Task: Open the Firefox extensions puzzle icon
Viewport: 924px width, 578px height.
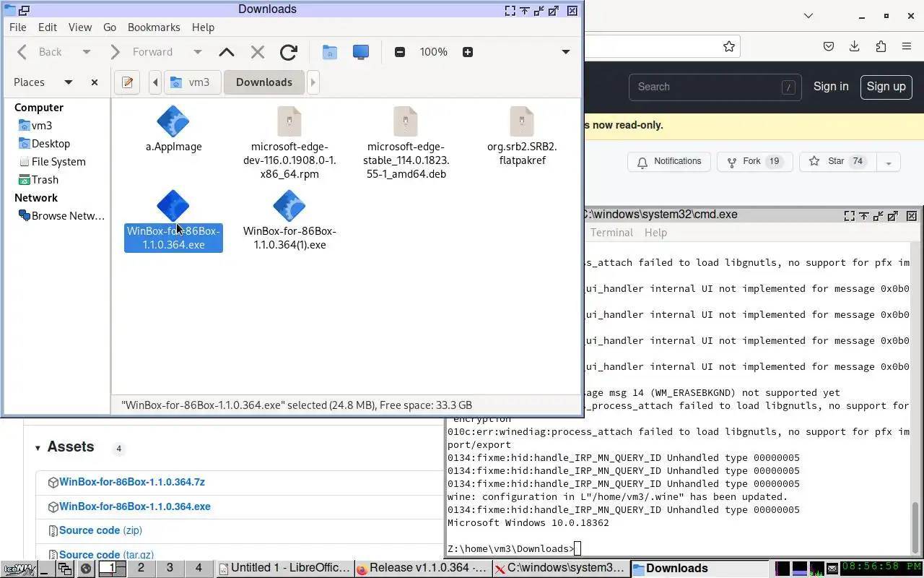Action: [x=881, y=46]
